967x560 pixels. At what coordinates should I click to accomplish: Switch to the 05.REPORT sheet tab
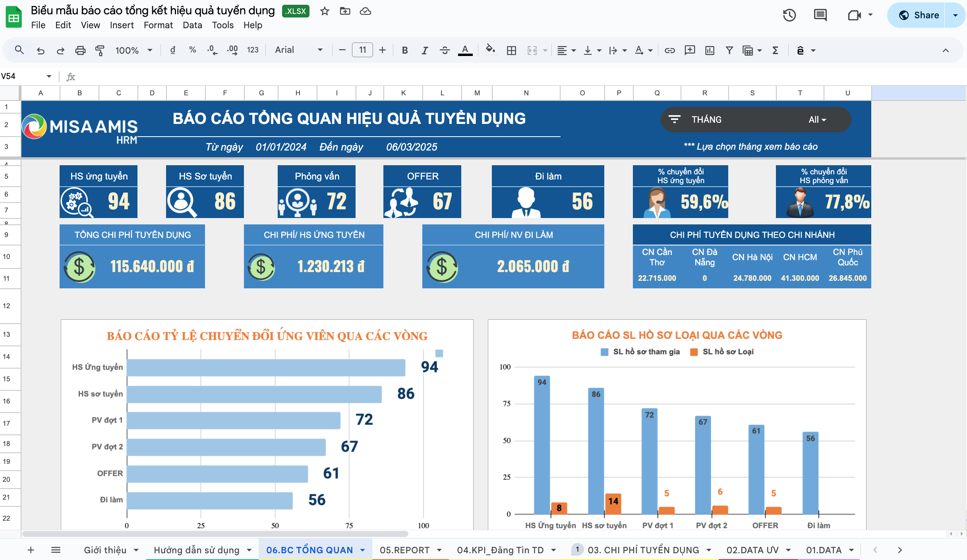coord(404,550)
